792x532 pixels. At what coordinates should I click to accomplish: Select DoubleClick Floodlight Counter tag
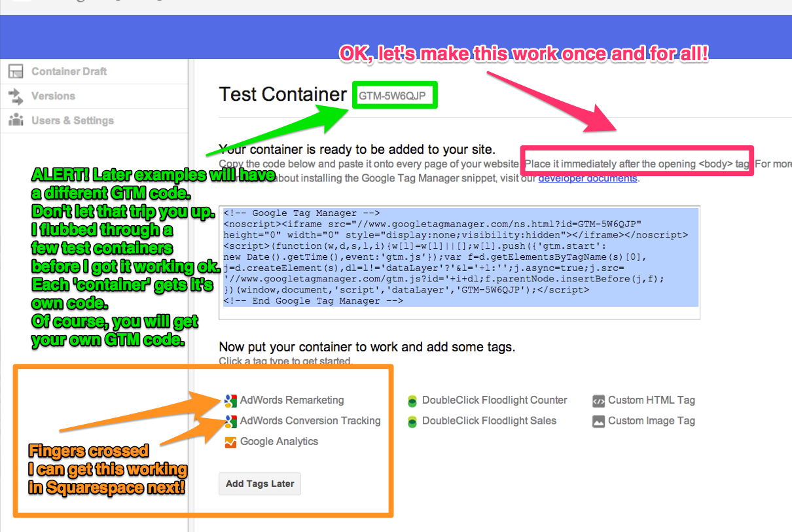[495, 400]
